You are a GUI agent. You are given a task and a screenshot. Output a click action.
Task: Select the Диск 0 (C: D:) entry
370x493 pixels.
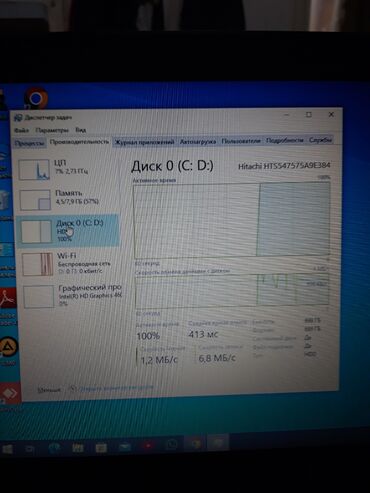pos(68,231)
